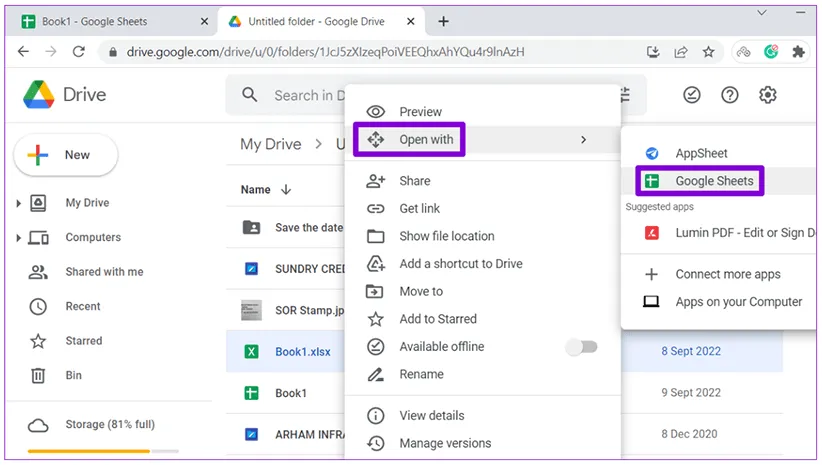This screenshot has width=822, height=465.
Task: Expand the My Drive tree arrow
Action: (18, 203)
